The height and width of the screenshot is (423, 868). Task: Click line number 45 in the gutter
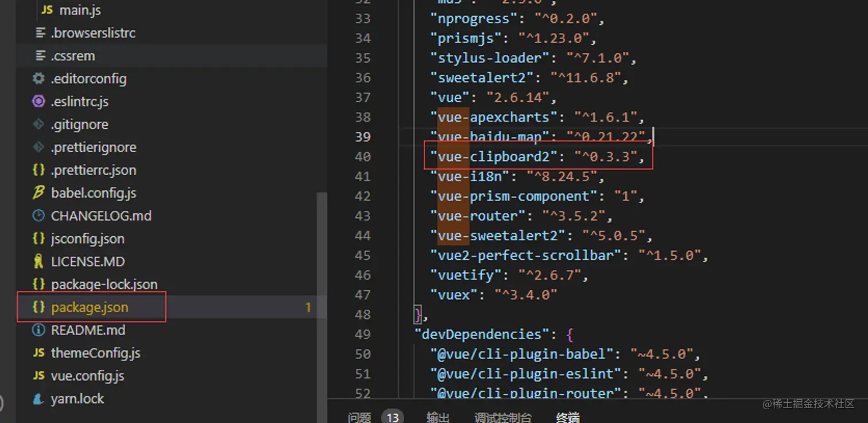point(363,255)
